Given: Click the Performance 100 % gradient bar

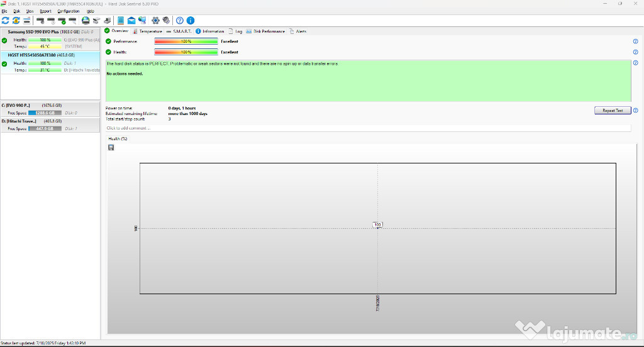Looking at the screenshot, I should [x=186, y=41].
